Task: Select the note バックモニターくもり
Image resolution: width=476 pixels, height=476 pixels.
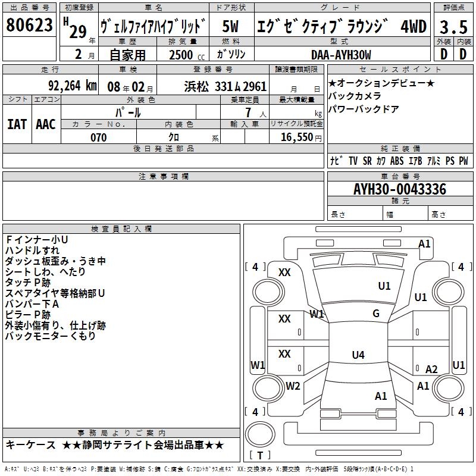Action: (51, 336)
